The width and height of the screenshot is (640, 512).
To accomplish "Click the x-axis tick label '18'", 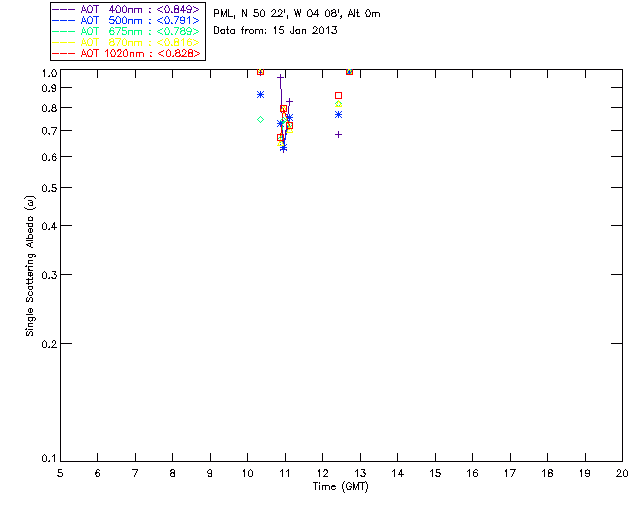I will tap(548, 474).
